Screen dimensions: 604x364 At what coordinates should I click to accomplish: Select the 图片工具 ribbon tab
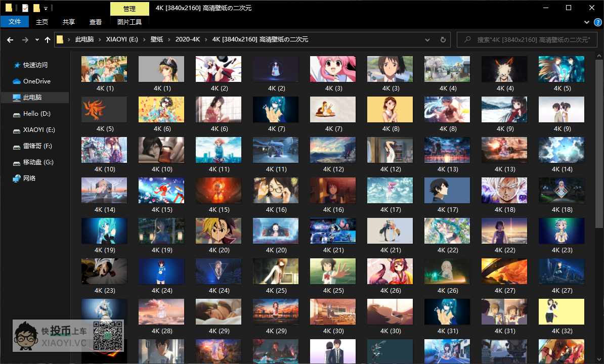130,22
